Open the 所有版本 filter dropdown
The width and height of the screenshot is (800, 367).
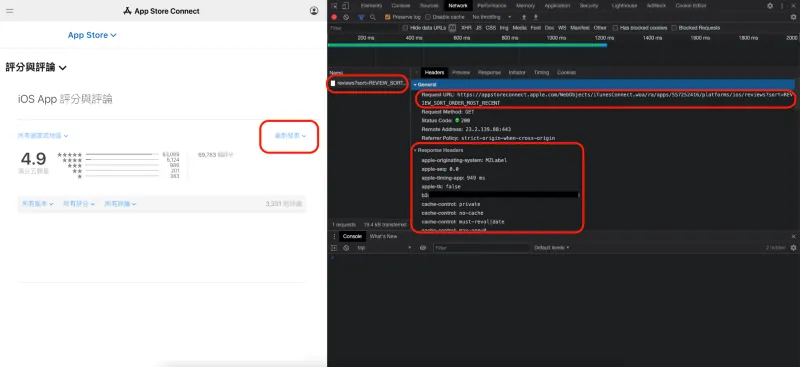pyautogui.click(x=37, y=204)
